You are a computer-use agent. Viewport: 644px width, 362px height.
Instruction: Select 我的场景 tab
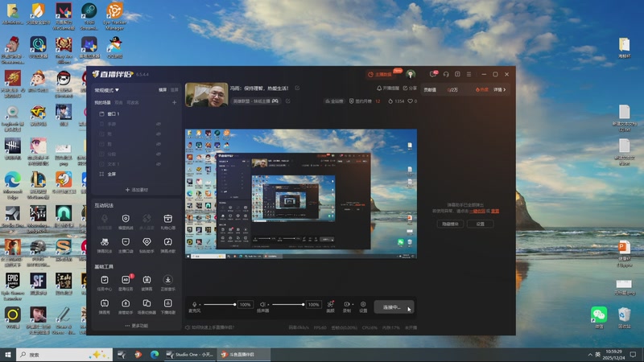tap(102, 103)
